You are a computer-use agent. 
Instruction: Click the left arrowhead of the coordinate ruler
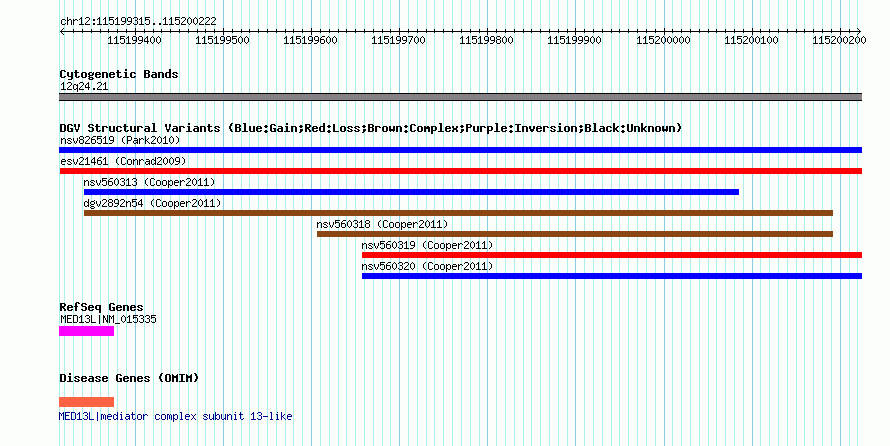click(x=62, y=32)
